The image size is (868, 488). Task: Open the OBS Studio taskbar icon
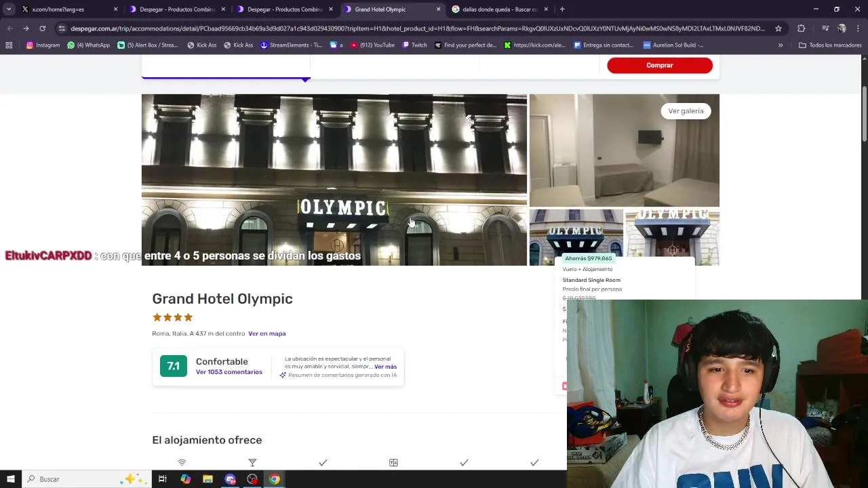[x=252, y=479]
